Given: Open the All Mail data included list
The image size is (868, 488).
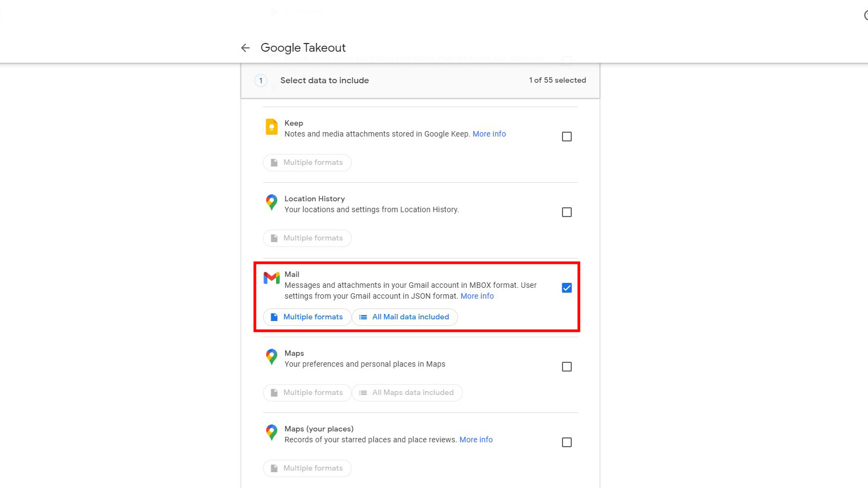Looking at the screenshot, I should 405,317.
